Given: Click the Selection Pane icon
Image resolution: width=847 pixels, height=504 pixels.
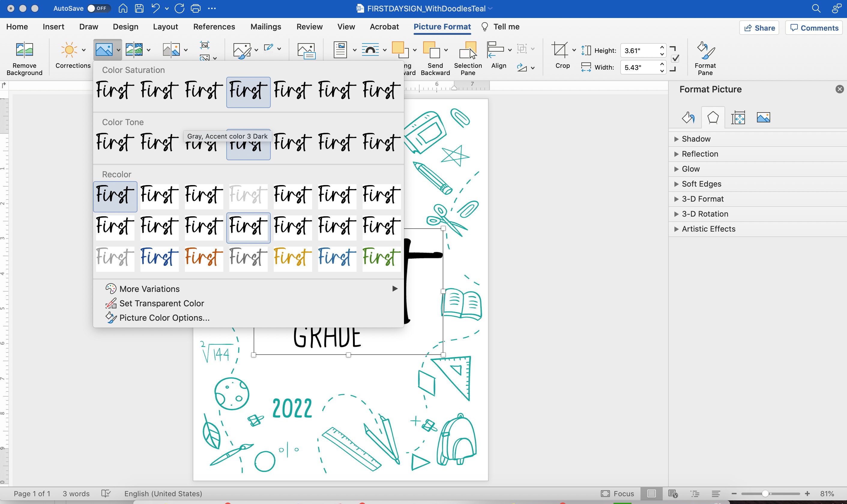Looking at the screenshot, I should pyautogui.click(x=468, y=50).
